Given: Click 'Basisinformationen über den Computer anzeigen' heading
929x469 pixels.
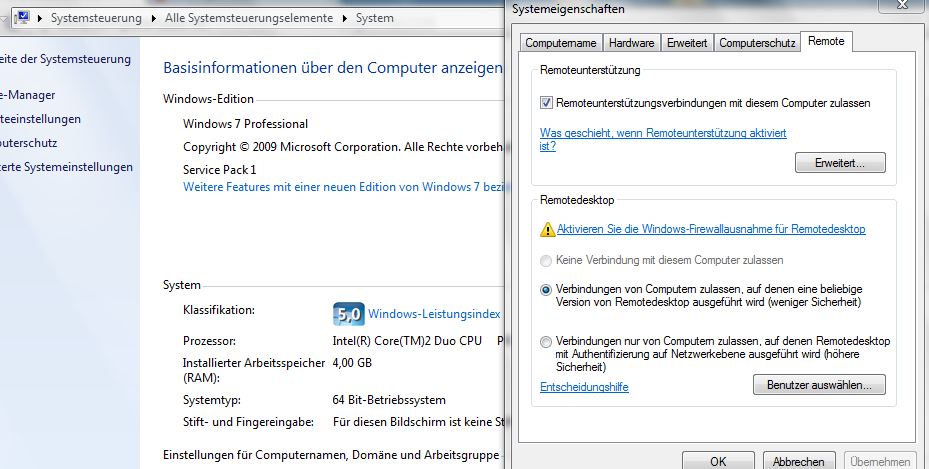Looking at the screenshot, I should [x=333, y=68].
